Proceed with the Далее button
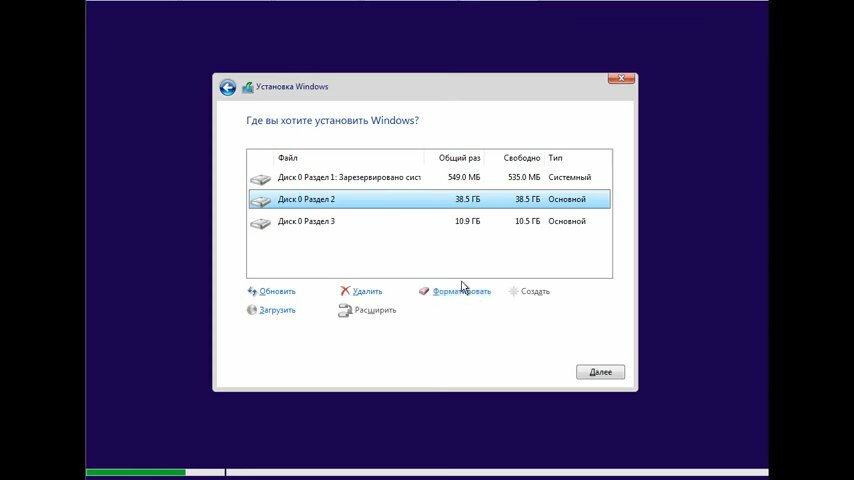 [600, 372]
